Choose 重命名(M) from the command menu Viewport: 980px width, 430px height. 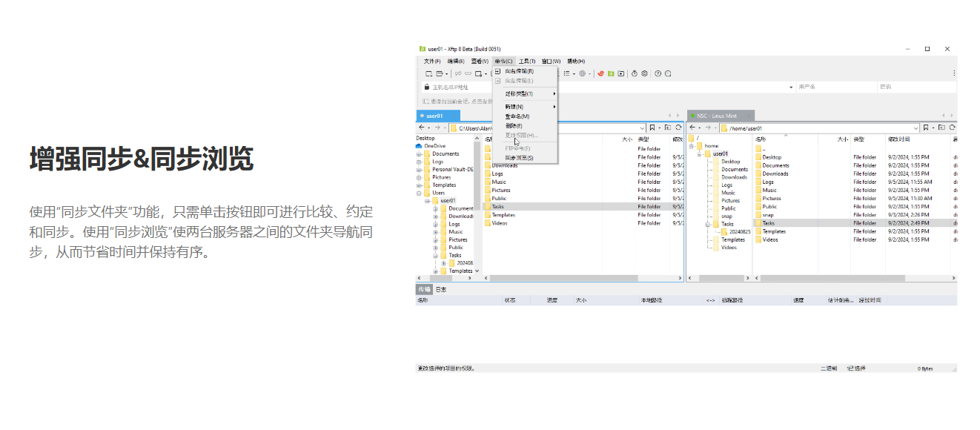click(x=525, y=116)
